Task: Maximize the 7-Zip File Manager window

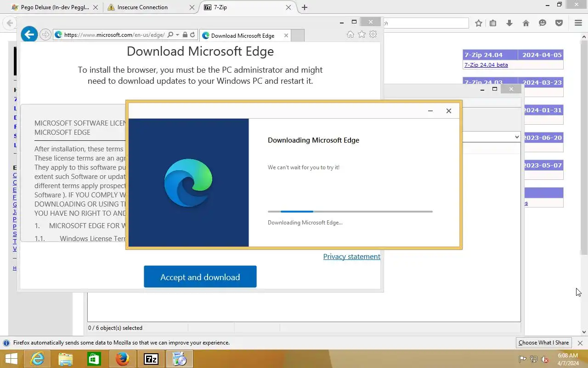Action: pos(495,89)
